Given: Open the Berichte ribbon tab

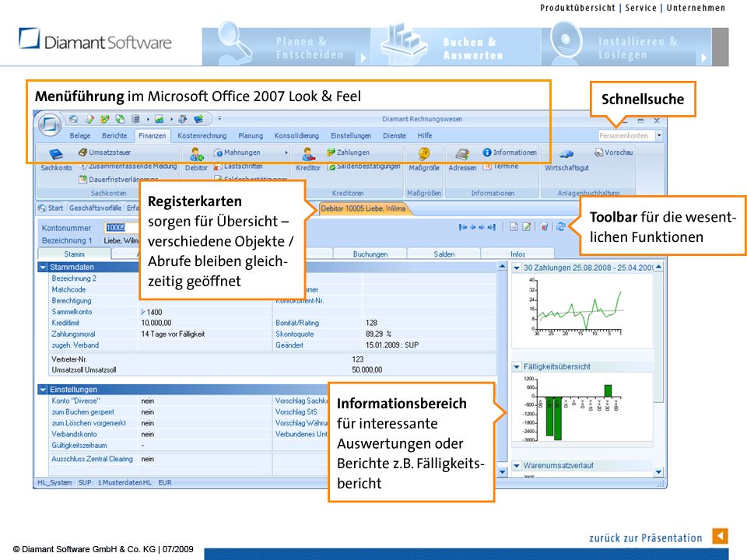Looking at the screenshot, I should 115,135.
